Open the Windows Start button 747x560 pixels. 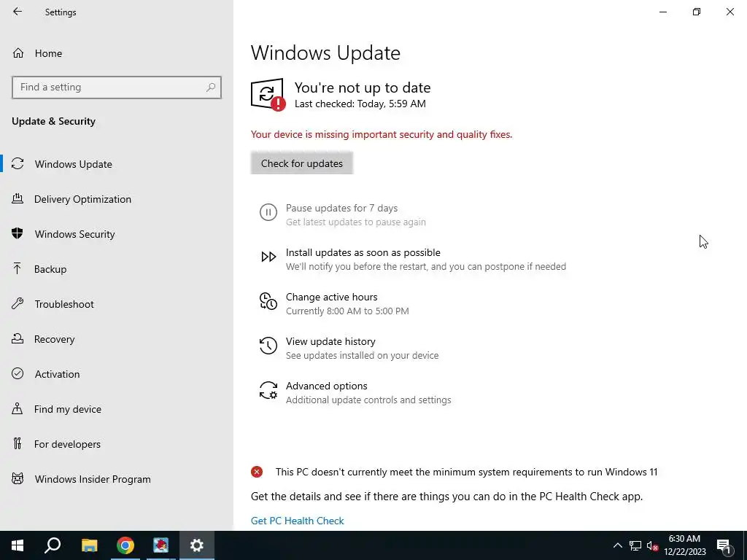pyautogui.click(x=18, y=545)
